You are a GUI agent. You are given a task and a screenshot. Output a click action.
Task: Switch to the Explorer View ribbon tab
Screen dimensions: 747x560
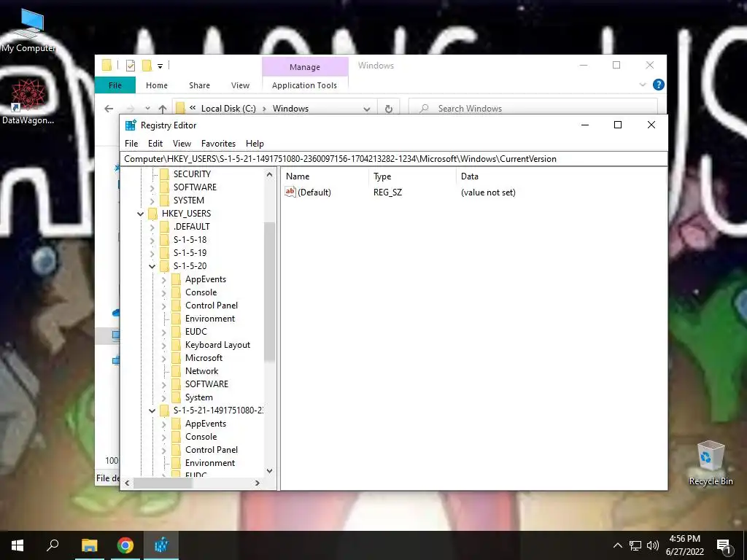(x=240, y=85)
